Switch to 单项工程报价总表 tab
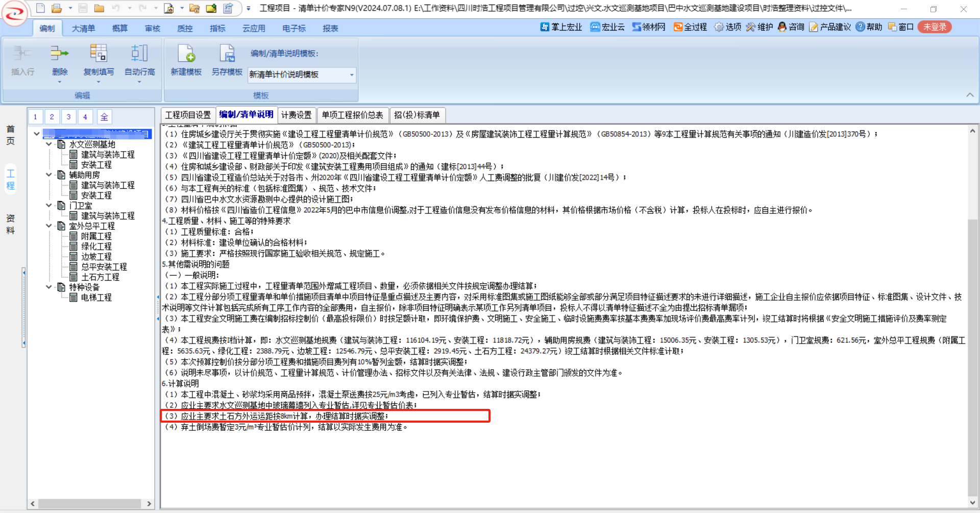 [x=352, y=115]
